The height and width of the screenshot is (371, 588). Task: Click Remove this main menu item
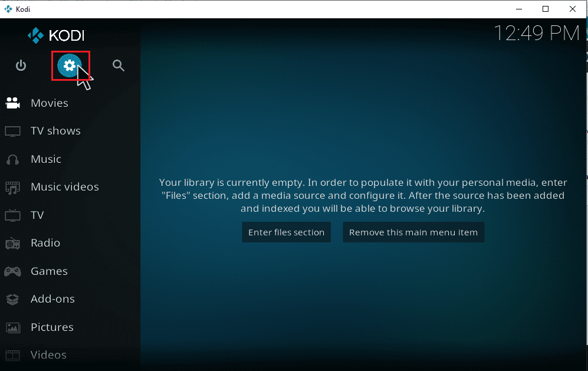pos(413,232)
